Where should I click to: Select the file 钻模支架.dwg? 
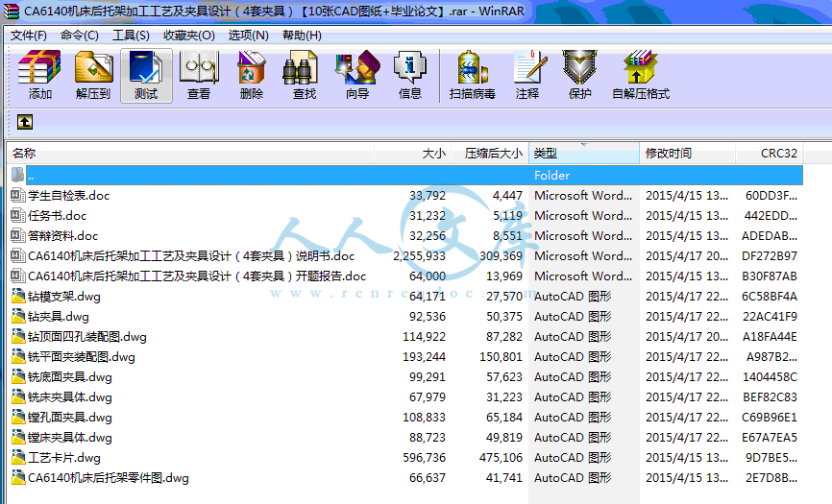click(63, 297)
